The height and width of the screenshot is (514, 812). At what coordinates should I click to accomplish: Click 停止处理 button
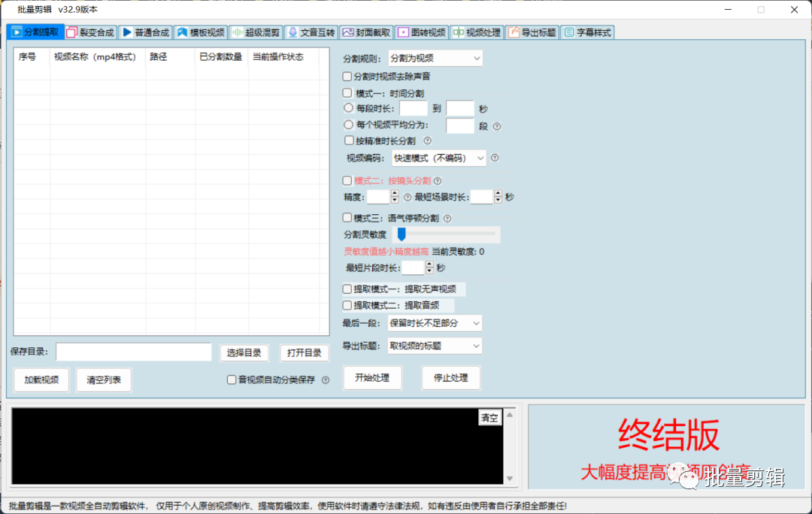click(x=451, y=378)
